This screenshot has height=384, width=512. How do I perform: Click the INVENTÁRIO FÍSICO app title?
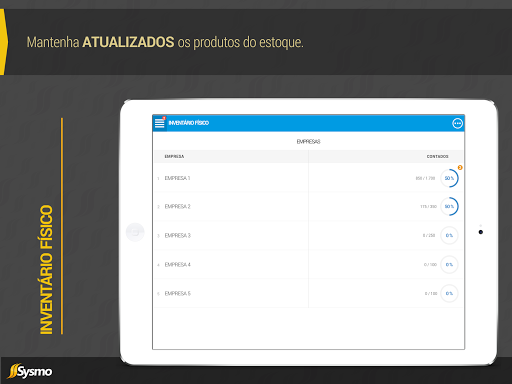pyautogui.click(x=189, y=123)
